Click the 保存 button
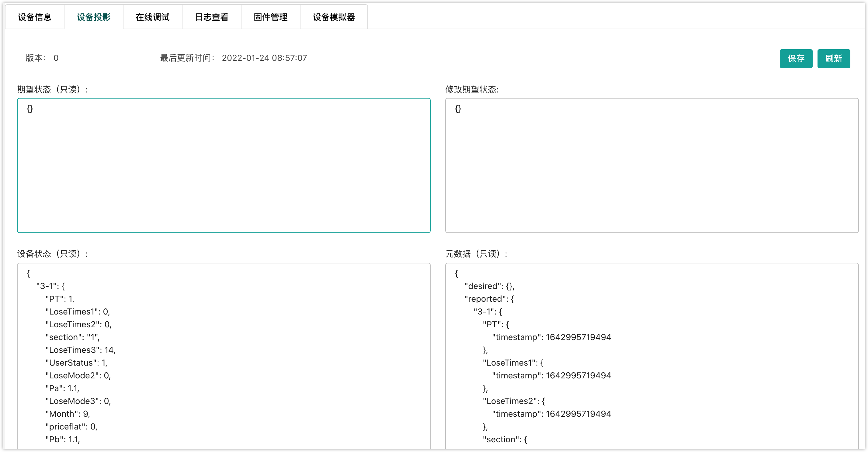The image size is (868, 452). 796,59
